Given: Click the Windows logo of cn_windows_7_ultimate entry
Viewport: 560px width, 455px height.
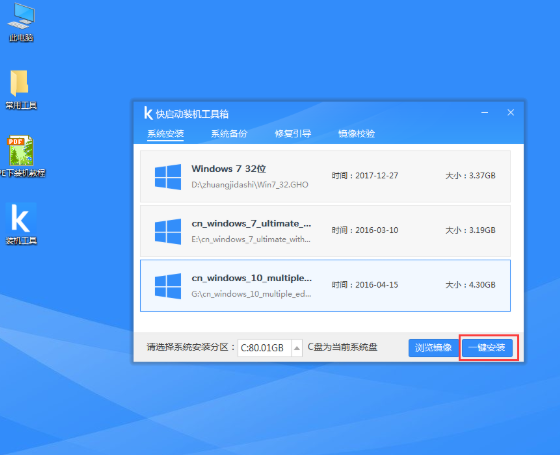Looking at the screenshot, I should pyautogui.click(x=168, y=231).
